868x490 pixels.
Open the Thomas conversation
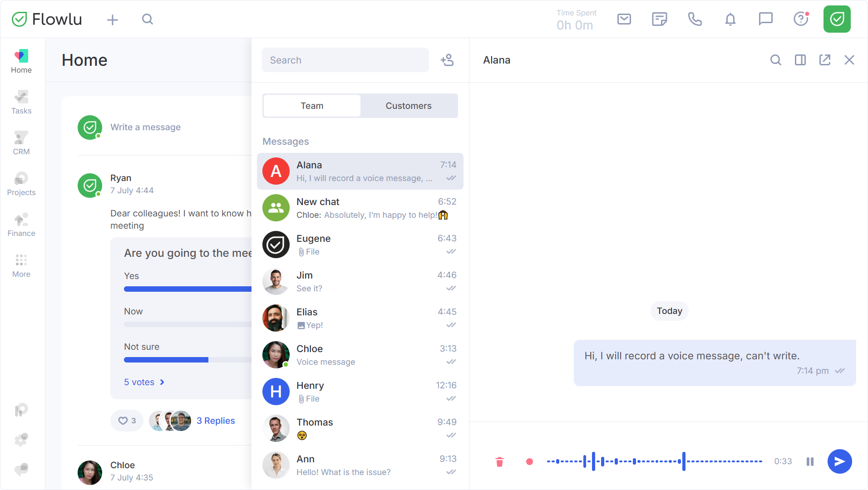point(360,428)
